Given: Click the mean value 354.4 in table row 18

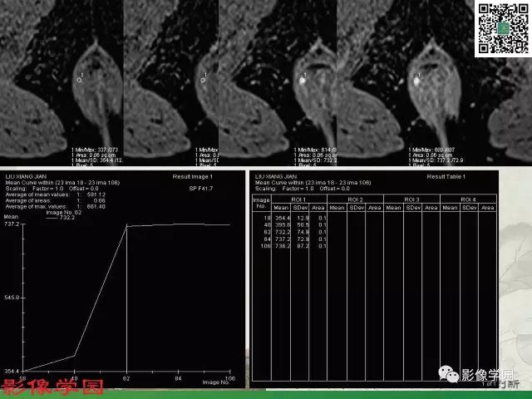Looking at the screenshot, I should click(283, 218).
